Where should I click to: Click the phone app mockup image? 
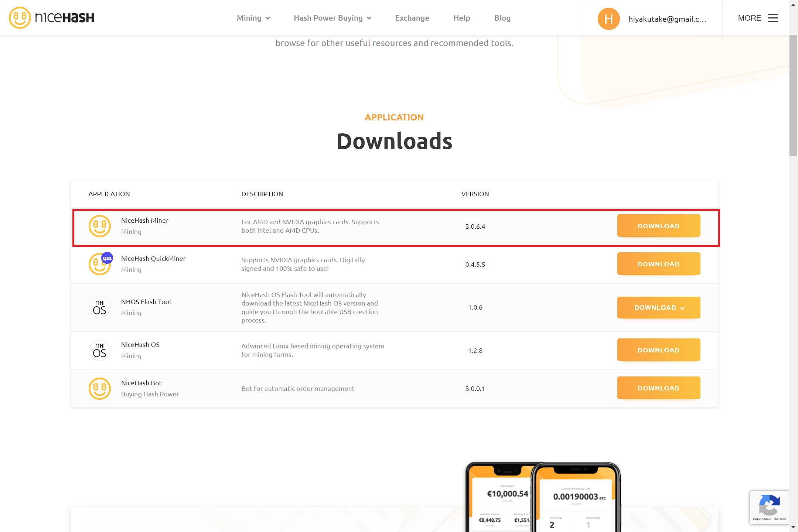pyautogui.click(x=543, y=497)
